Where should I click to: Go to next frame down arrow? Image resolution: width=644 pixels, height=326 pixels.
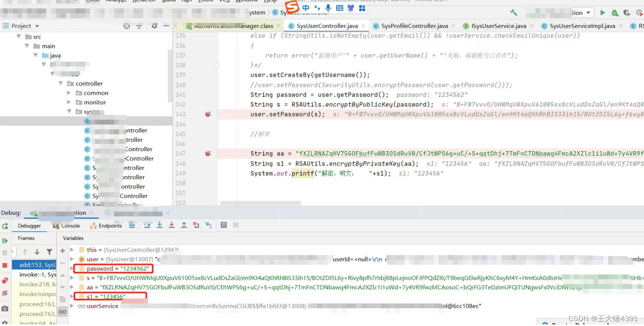pyautogui.click(x=37, y=252)
